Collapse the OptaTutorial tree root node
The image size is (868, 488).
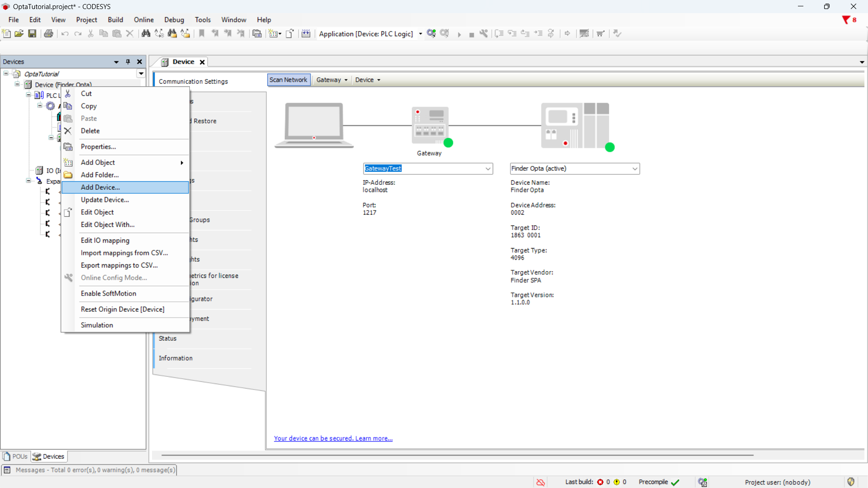6,73
